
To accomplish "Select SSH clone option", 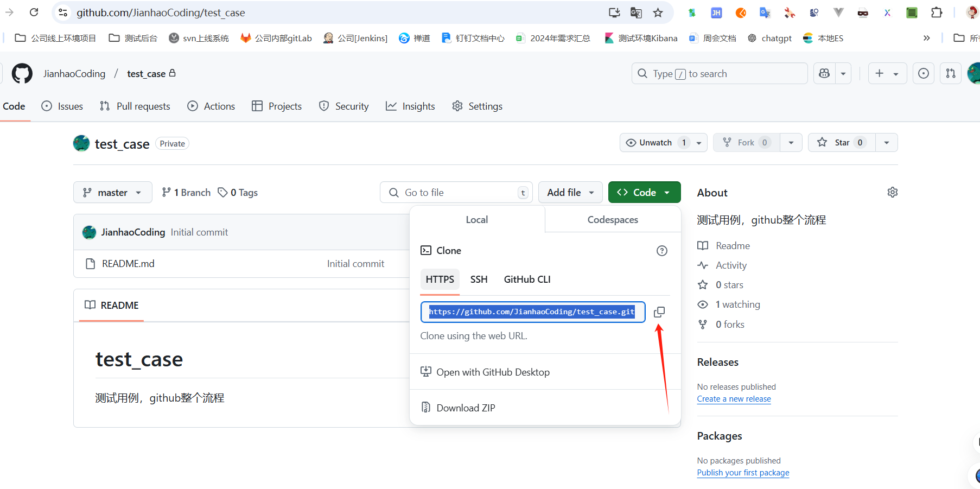I will point(479,280).
